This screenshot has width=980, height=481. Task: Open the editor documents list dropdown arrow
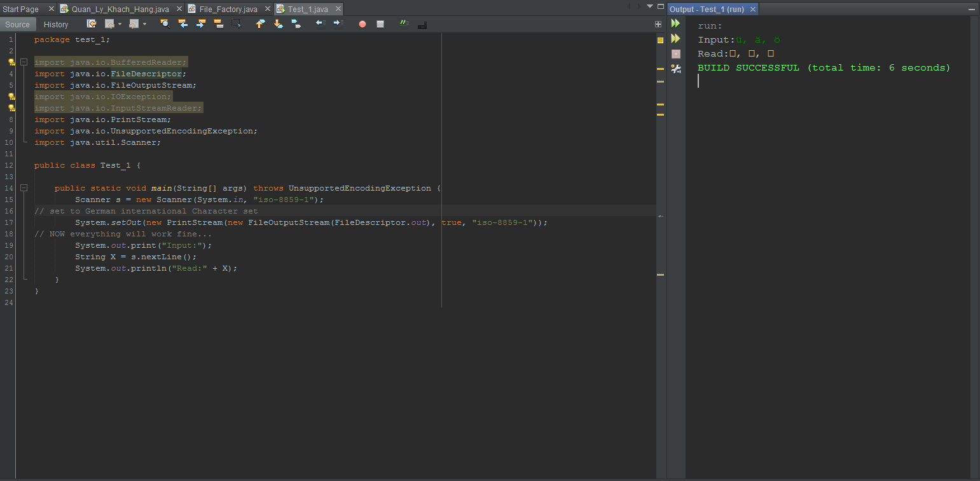coord(650,6)
